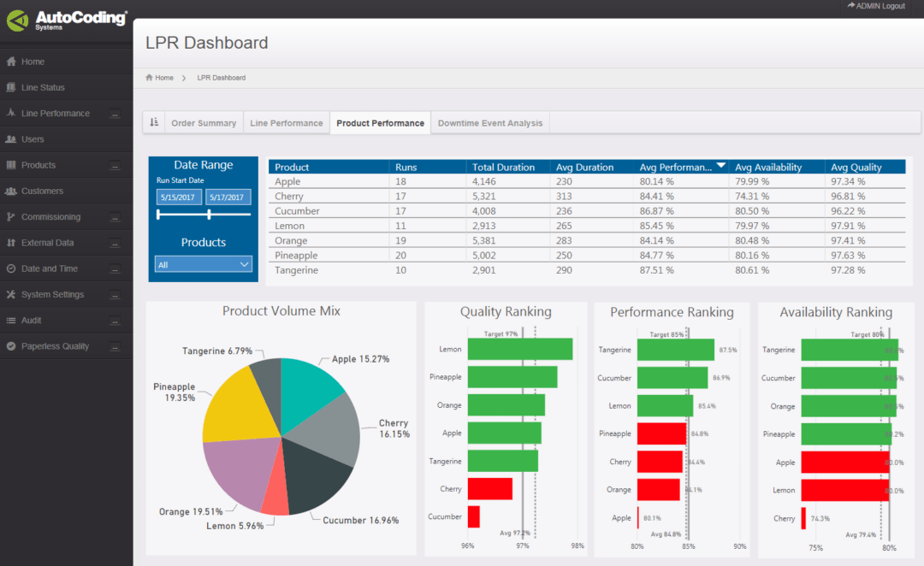The height and width of the screenshot is (566, 924).
Task: Click the Paperless Quality checkmark icon
Action: tap(11, 346)
